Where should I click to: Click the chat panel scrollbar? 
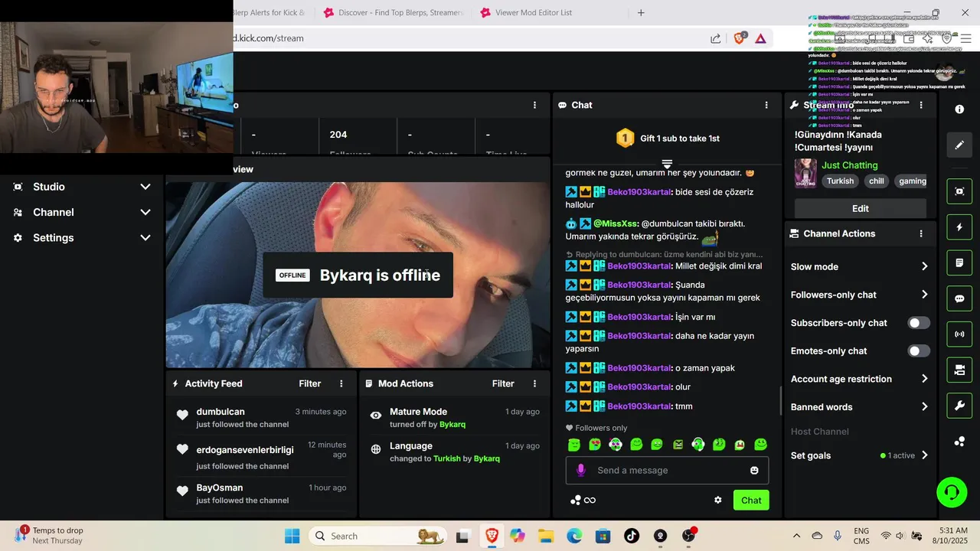780,399
